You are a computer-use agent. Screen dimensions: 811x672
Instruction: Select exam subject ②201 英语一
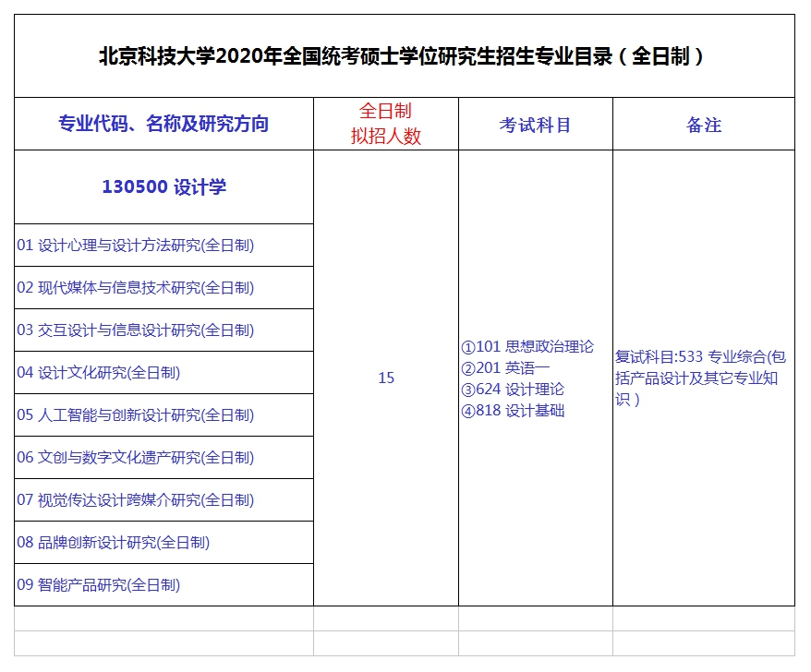click(x=505, y=368)
